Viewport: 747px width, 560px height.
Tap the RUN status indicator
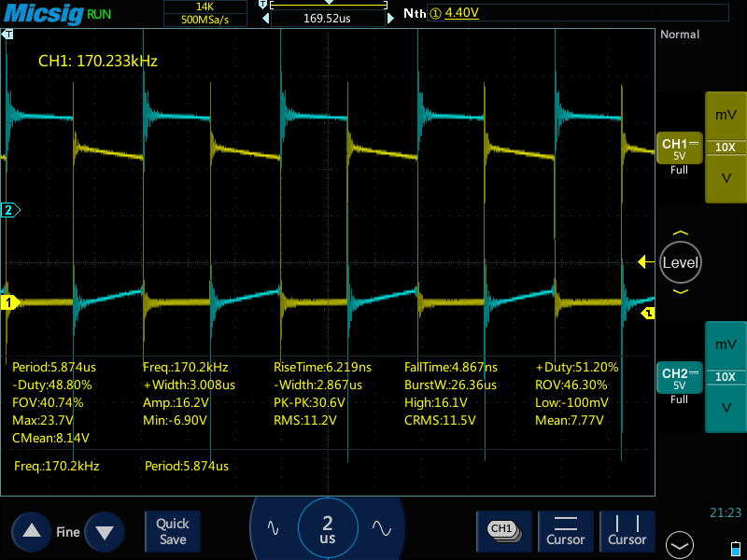[99, 14]
